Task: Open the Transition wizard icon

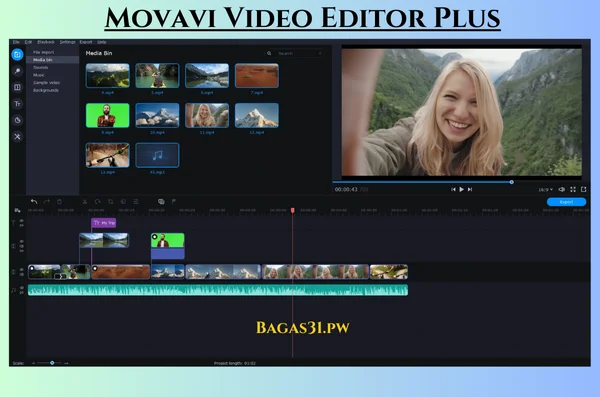Action: (161, 201)
